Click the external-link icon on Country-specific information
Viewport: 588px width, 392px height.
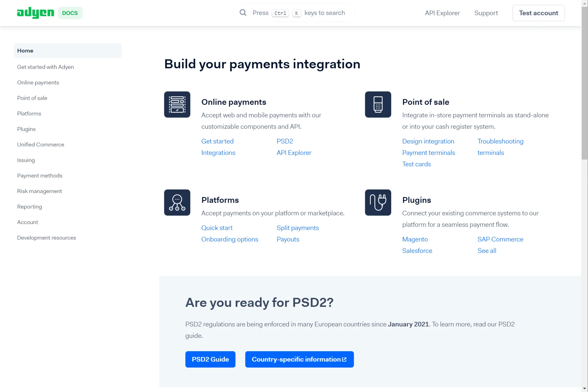click(344, 359)
